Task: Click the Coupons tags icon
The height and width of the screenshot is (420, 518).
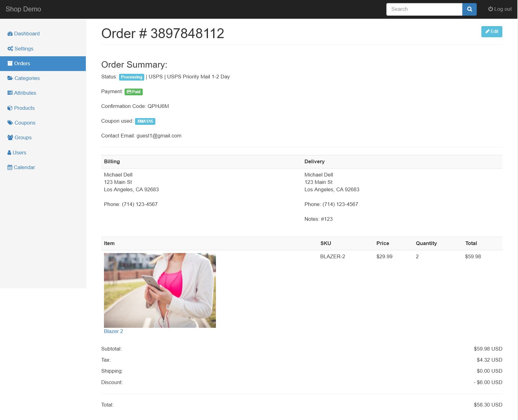Action: [x=10, y=123]
